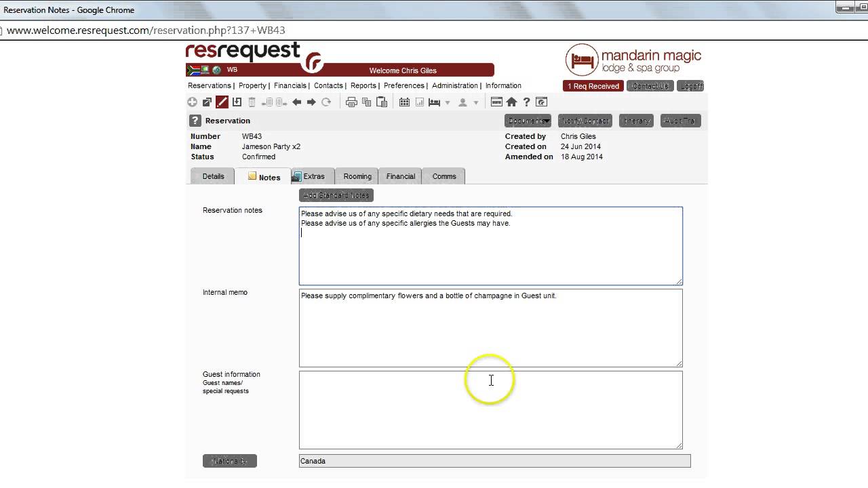Open the calendar grid icon
Image resolution: width=868 pixels, height=488 pixels.
pos(404,102)
